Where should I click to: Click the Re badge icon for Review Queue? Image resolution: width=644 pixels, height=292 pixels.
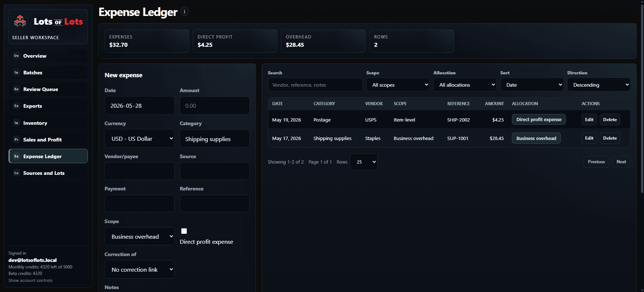[x=16, y=89]
